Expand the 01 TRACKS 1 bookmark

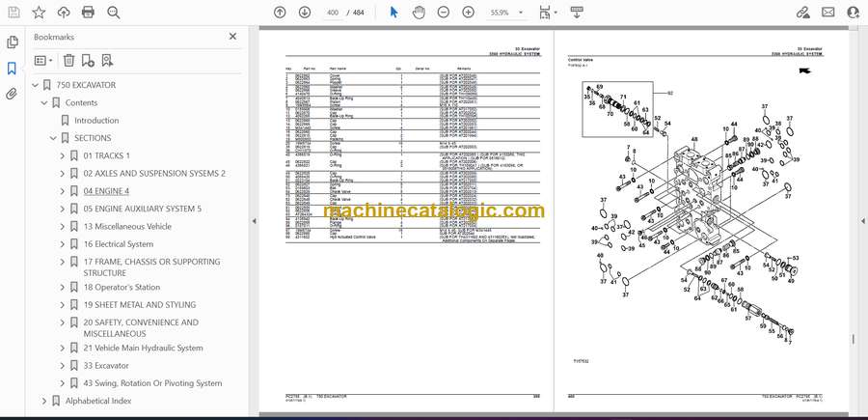coord(63,156)
